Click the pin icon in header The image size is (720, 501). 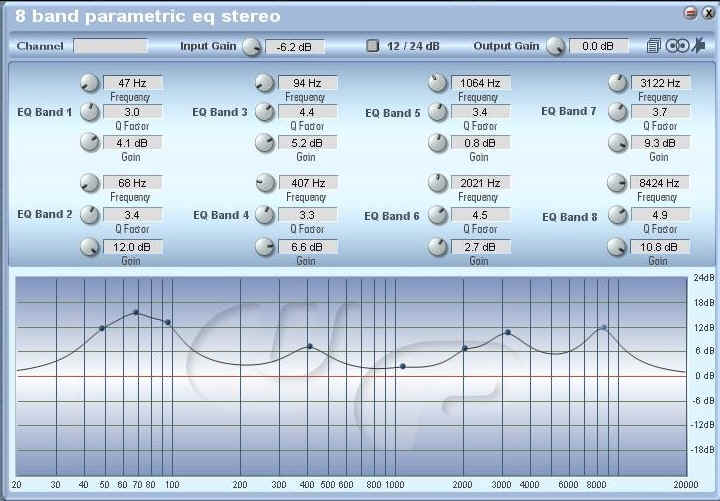point(699,45)
